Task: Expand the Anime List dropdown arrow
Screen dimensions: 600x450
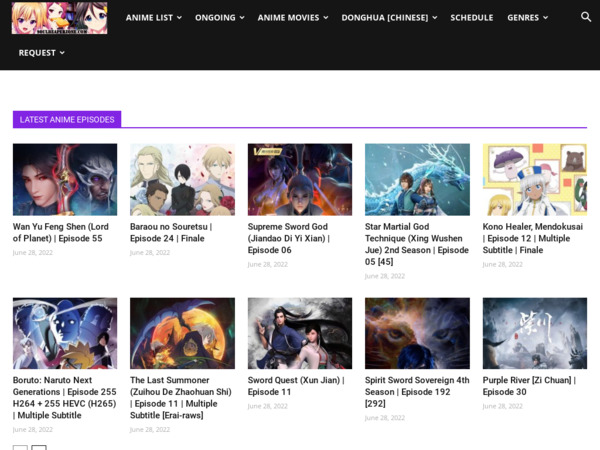Action: (179, 18)
